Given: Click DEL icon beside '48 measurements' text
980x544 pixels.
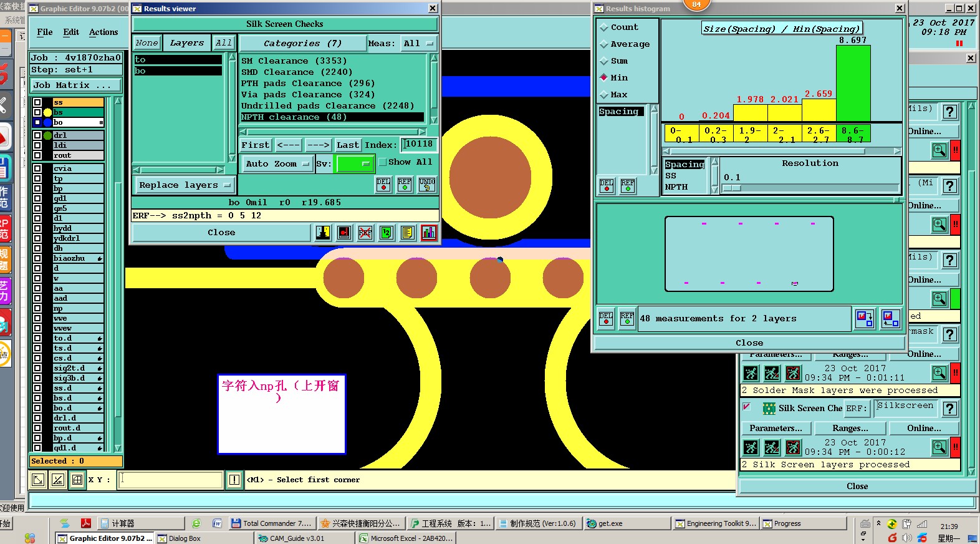Looking at the screenshot, I should pos(606,318).
